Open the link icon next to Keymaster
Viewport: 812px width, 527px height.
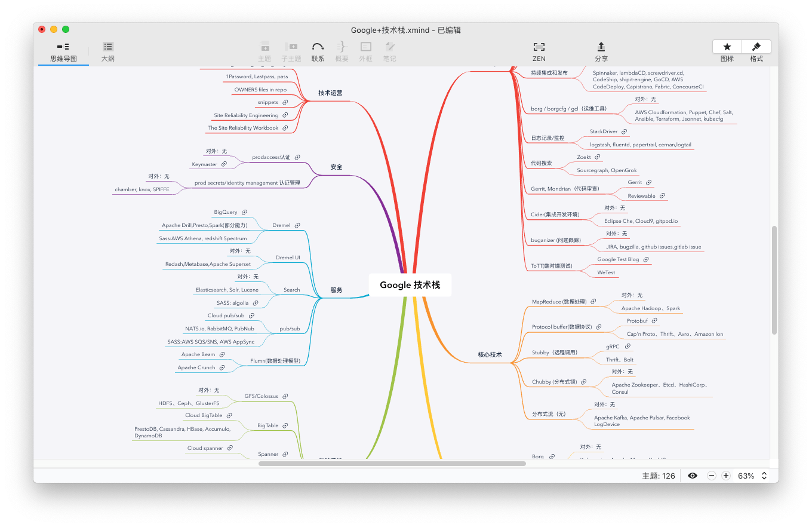tap(224, 164)
